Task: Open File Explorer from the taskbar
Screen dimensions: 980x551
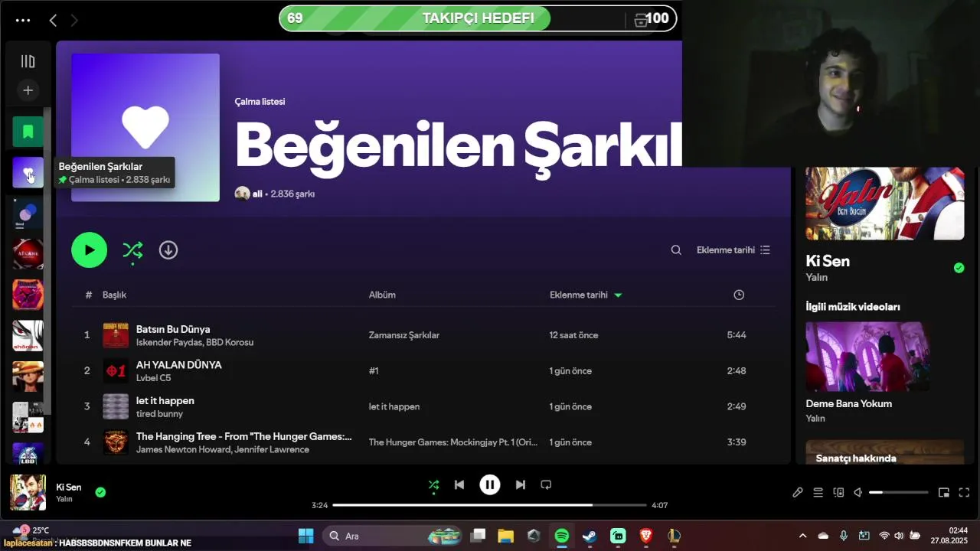Action: (x=505, y=536)
